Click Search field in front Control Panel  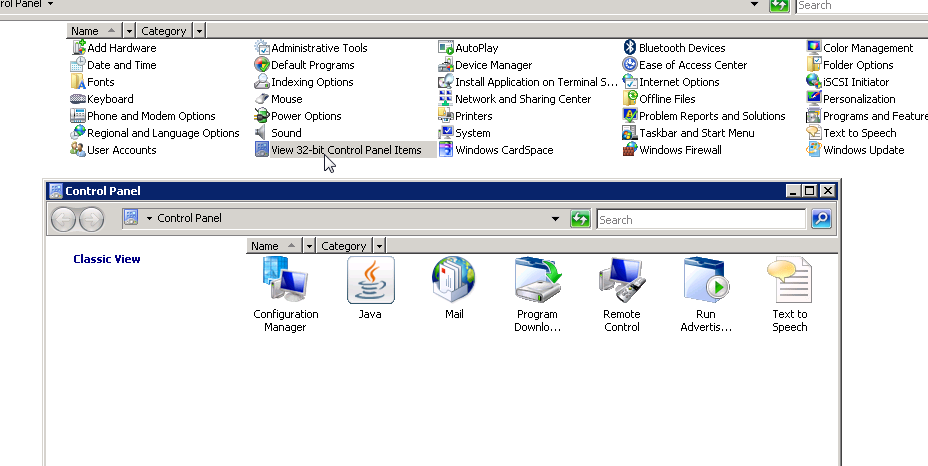pos(701,219)
